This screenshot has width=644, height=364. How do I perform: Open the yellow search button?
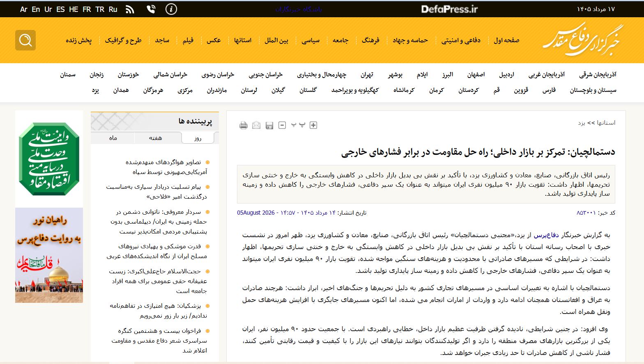click(x=25, y=40)
